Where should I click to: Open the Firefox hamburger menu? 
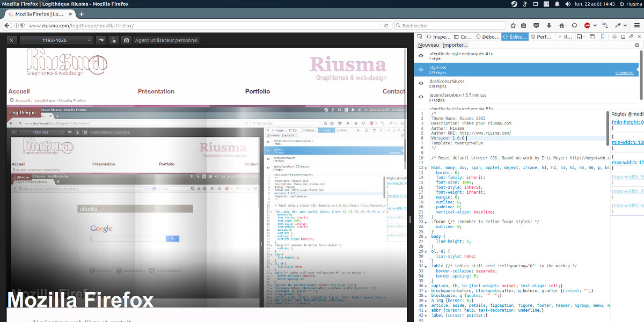pos(637,25)
